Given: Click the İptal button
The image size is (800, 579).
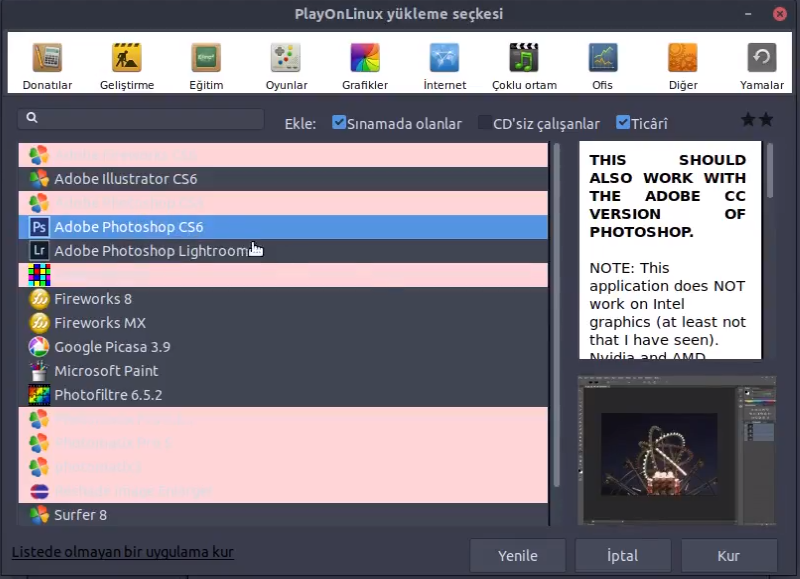Looking at the screenshot, I should click(x=623, y=556).
